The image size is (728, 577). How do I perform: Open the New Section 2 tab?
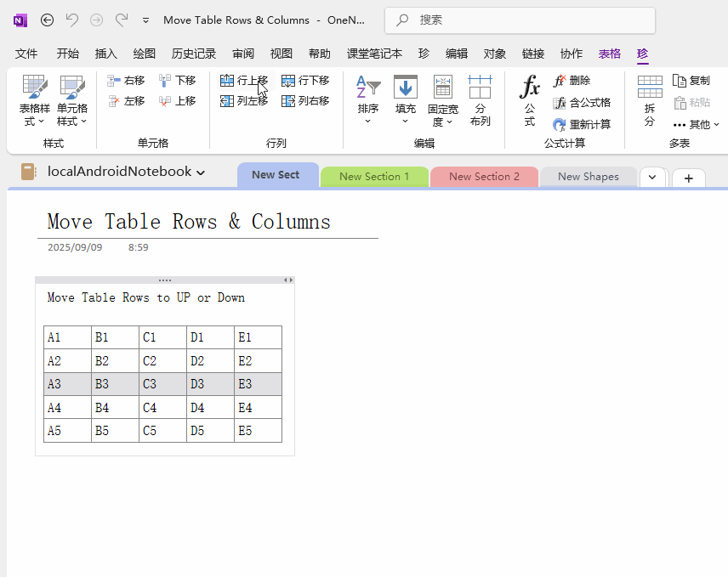(484, 177)
